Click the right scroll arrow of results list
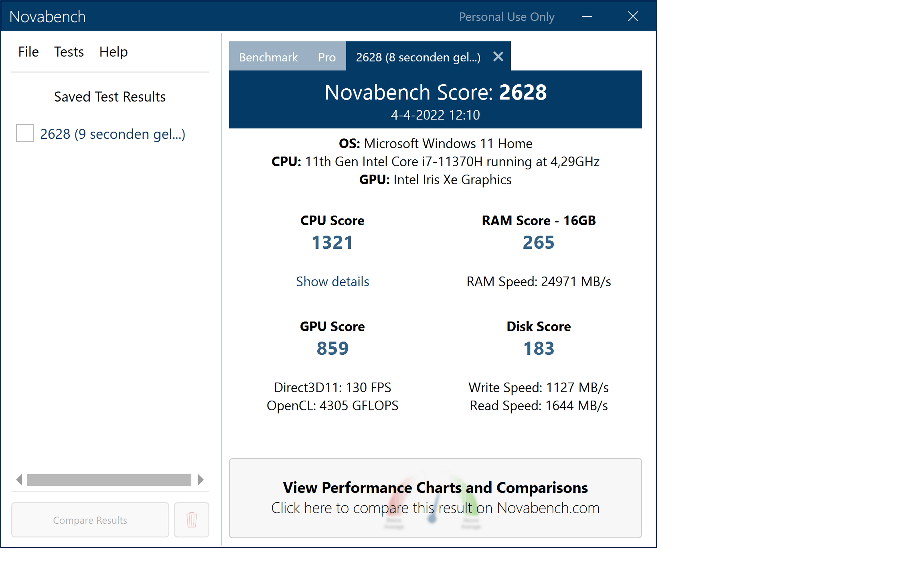The height and width of the screenshot is (578, 924). point(200,479)
